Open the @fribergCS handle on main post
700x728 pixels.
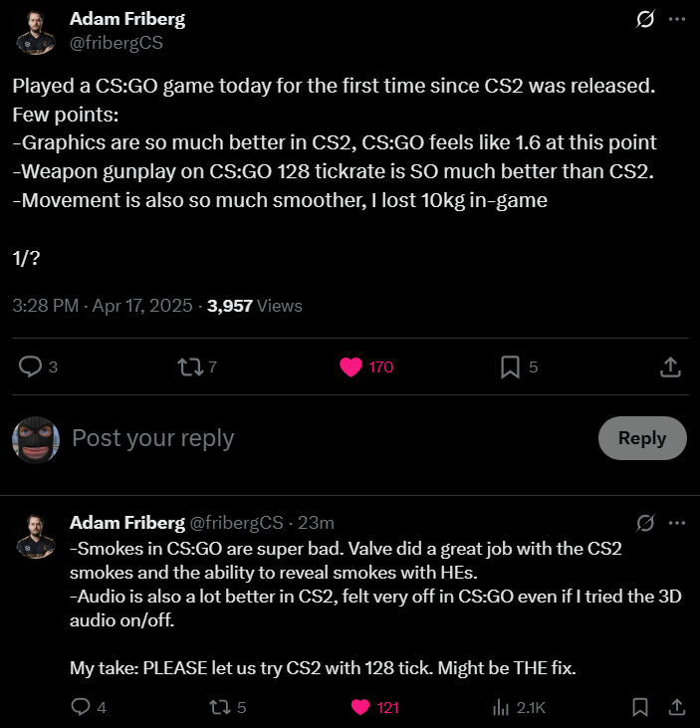tap(117, 43)
